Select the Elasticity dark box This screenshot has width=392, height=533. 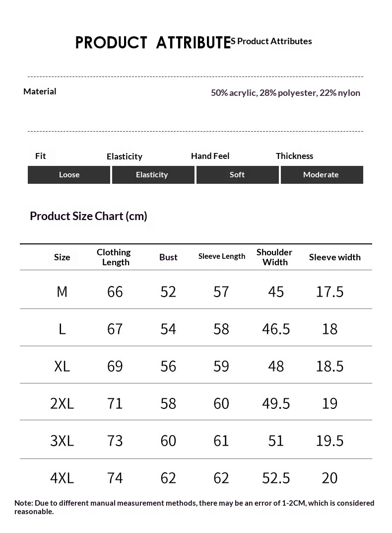tap(153, 175)
